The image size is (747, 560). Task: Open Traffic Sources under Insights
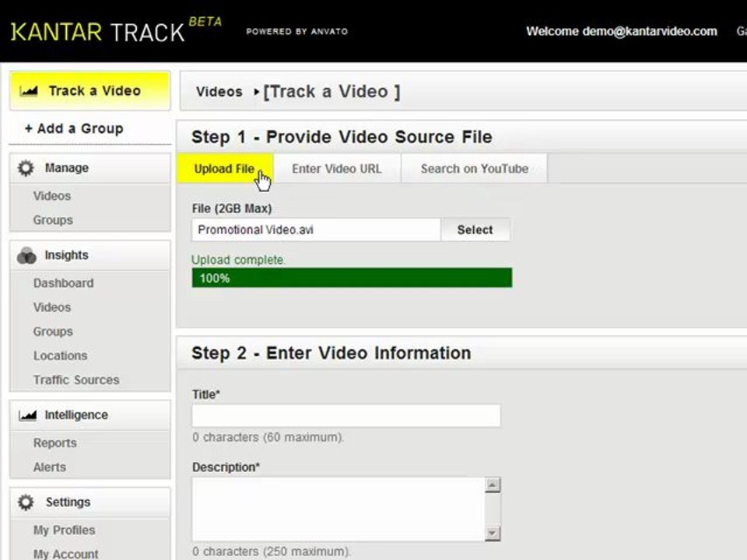click(x=76, y=380)
